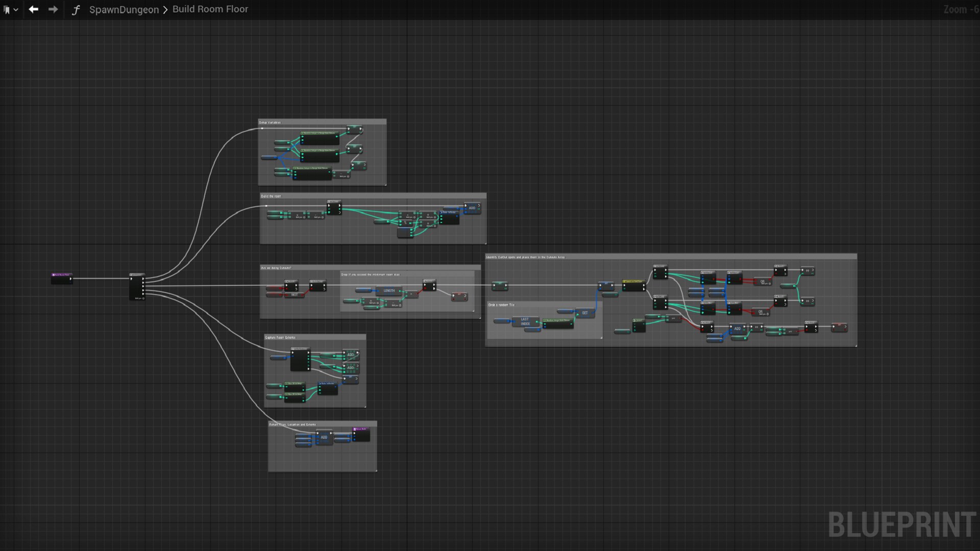980x551 pixels.
Task: Open the SpawnDungeon breadcrumb entry
Action: [124, 10]
